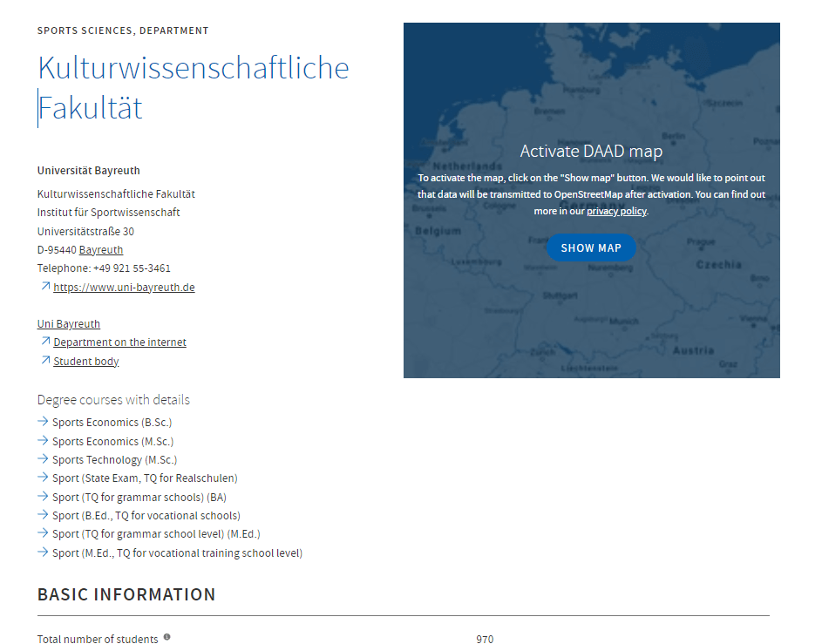Click the Activate DAAD map title
The image size is (822, 644).
click(591, 151)
